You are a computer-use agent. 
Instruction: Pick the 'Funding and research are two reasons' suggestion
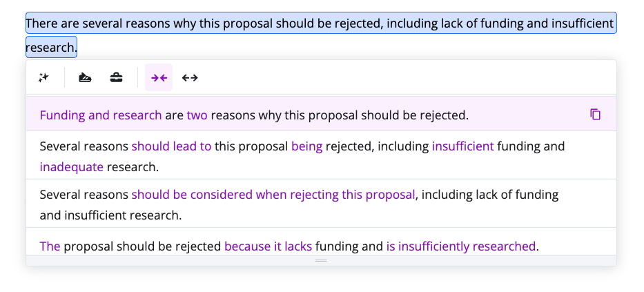pos(321,114)
